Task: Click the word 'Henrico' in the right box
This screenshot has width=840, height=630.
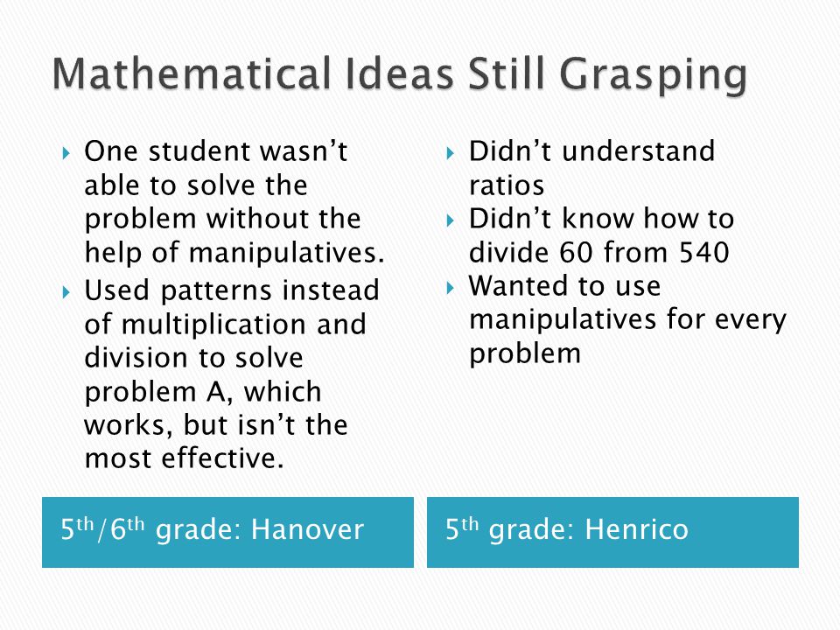Action: click(x=636, y=530)
